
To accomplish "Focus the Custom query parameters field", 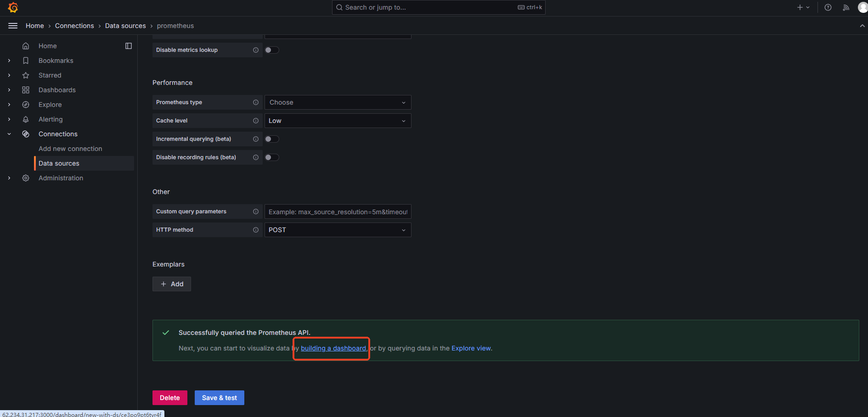I will [338, 211].
